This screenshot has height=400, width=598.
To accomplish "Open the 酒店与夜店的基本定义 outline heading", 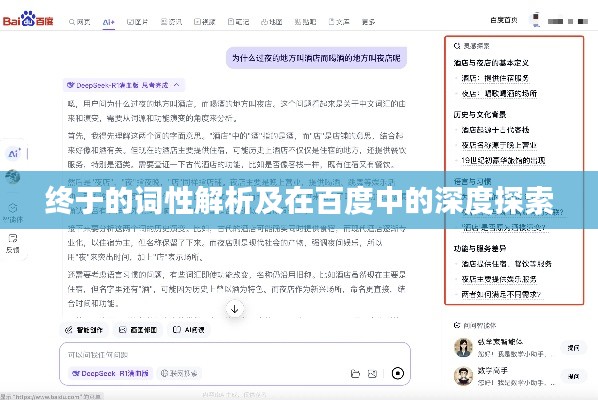I will (491, 63).
